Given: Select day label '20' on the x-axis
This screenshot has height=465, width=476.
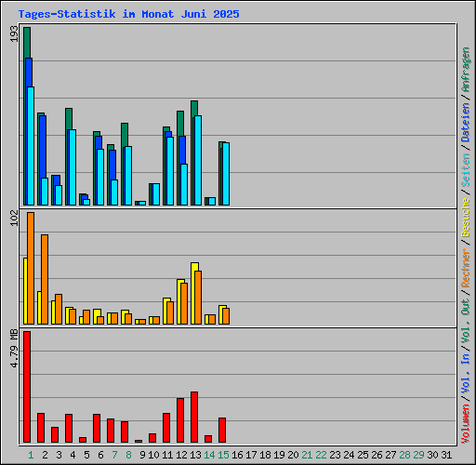Looking at the screenshot, I should tap(293, 455).
